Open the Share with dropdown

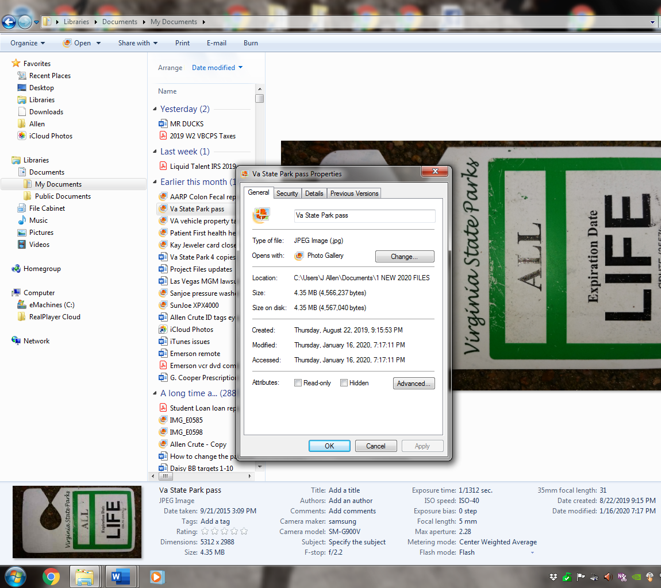[x=138, y=43]
